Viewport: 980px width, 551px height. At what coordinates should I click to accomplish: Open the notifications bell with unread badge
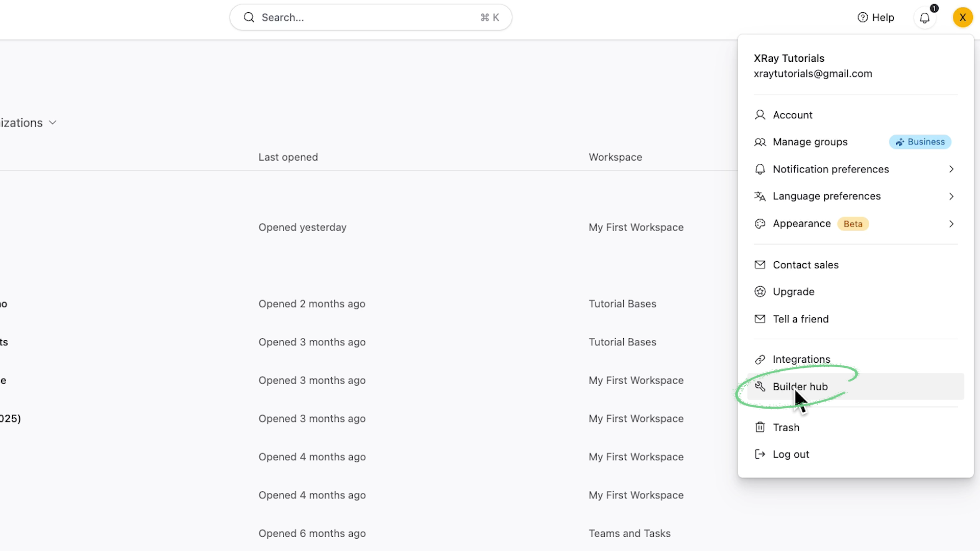point(925,17)
